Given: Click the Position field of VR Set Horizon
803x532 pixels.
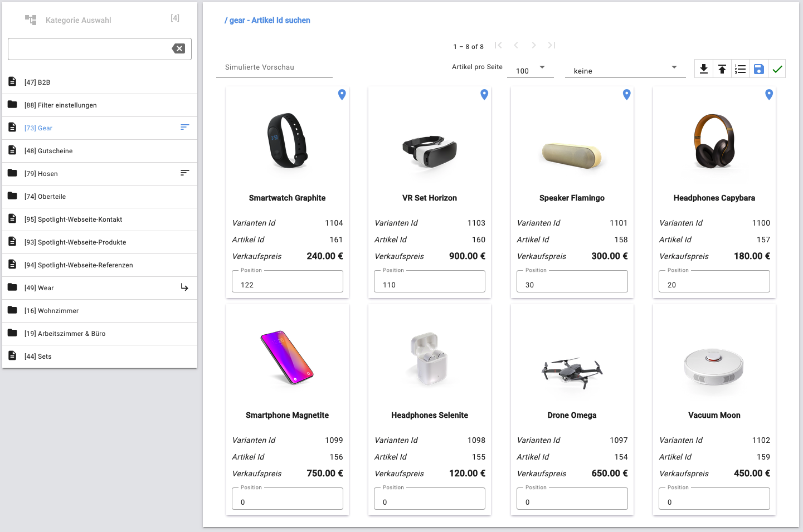Looking at the screenshot, I should 430,281.
